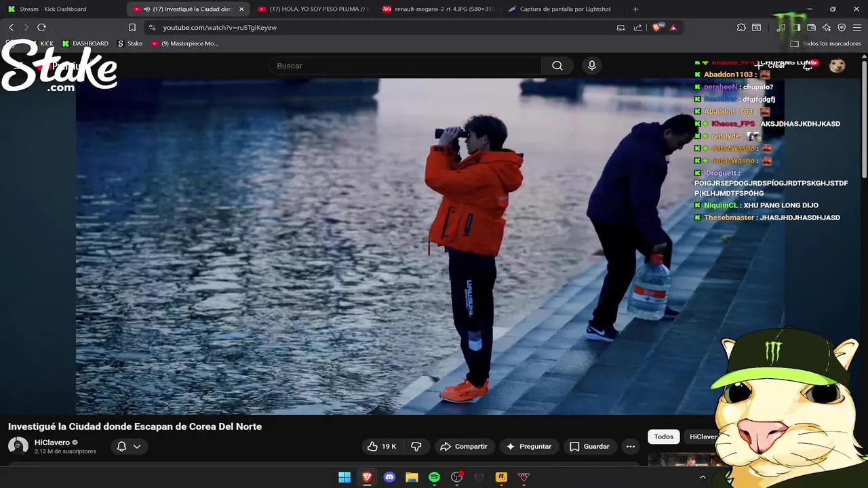
Task: Click chat username persheeN
Action: (720, 87)
